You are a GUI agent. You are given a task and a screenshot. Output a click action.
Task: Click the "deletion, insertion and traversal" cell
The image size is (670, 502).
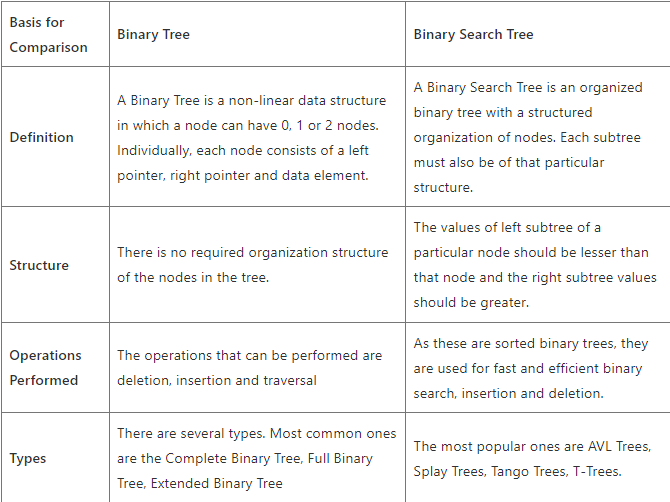249,367
